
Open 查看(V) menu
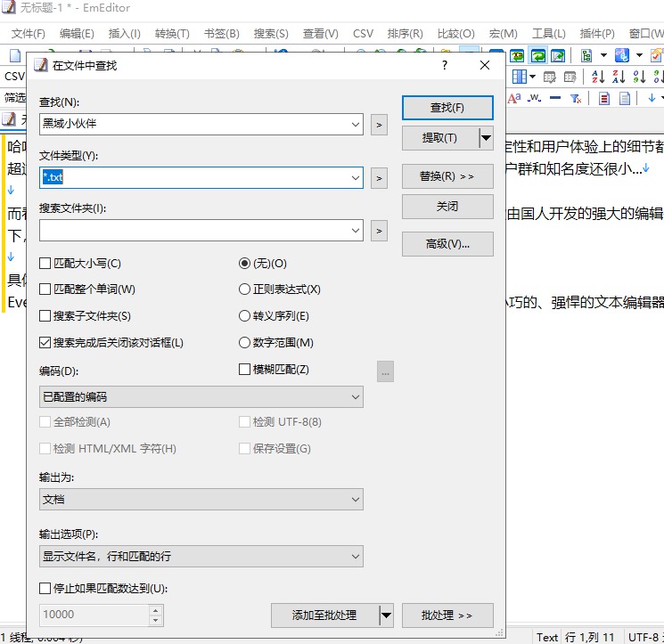(x=321, y=34)
